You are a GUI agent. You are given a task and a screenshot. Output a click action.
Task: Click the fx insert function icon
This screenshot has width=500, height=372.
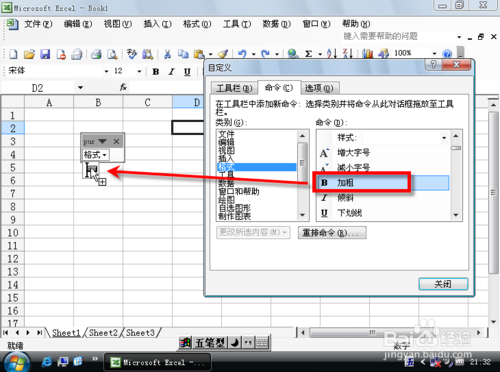[x=123, y=87]
